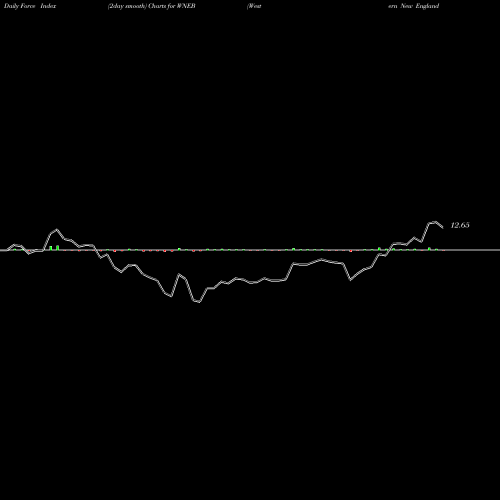Click the 12.65 value label
This screenshot has width=500, height=500.
pos(460,225)
